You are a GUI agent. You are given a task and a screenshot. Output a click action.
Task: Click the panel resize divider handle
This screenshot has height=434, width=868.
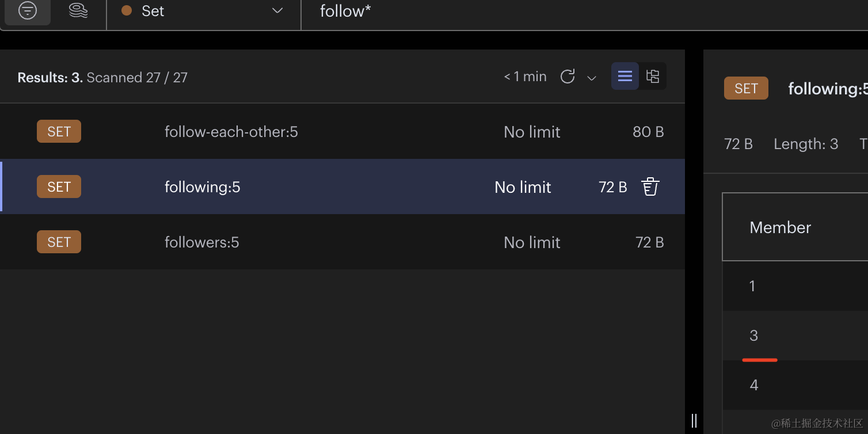point(694,420)
